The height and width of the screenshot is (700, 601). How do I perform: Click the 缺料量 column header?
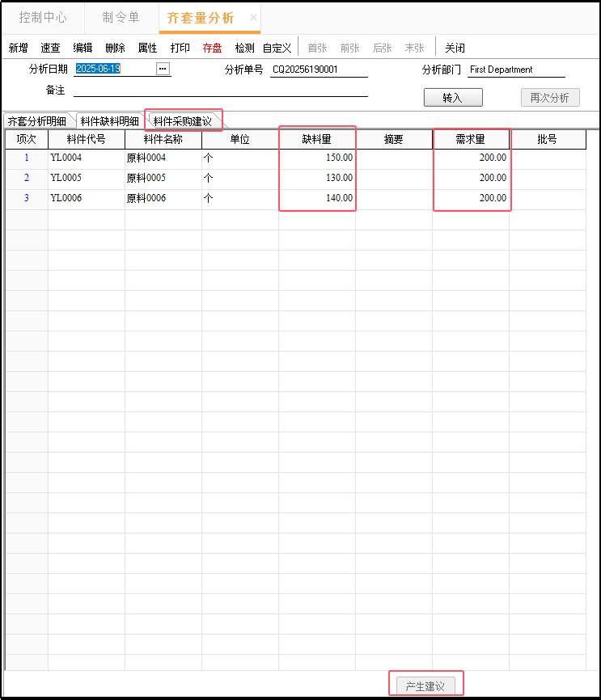316,139
